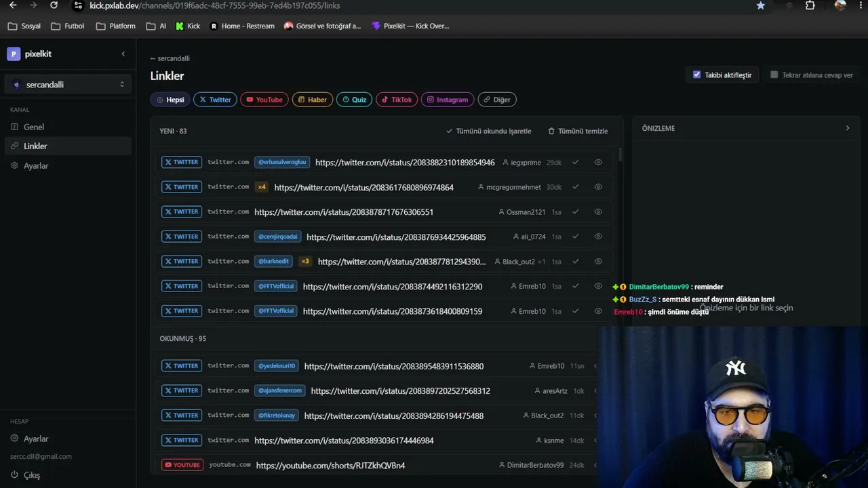Select the Hepsi filter
The width and height of the screenshot is (868, 488).
click(170, 100)
